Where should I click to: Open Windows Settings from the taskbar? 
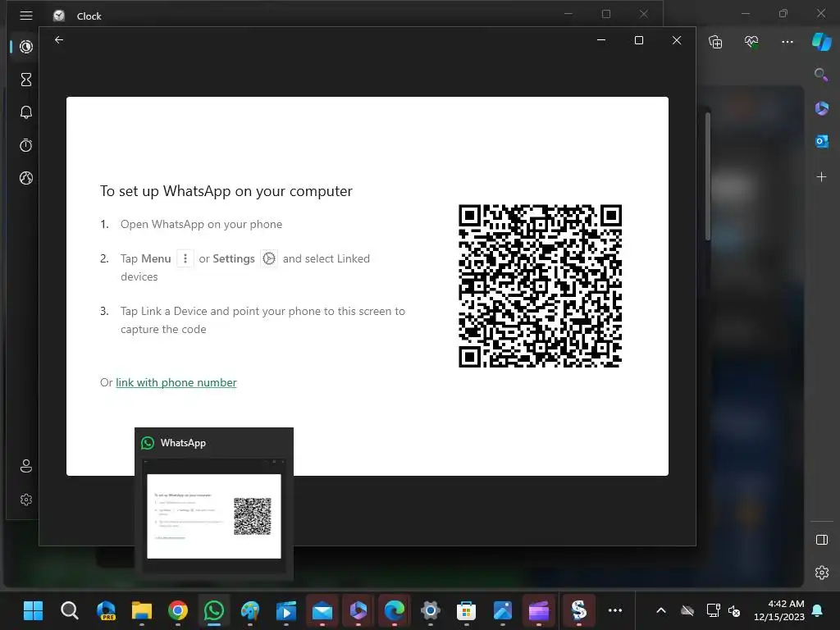(x=430, y=610)
